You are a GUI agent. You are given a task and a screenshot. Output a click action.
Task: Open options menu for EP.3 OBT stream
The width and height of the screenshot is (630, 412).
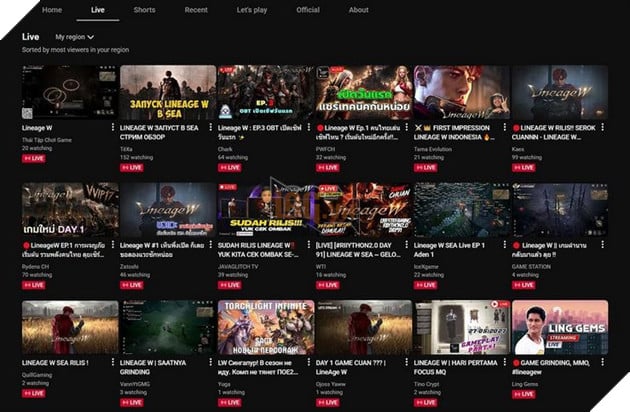(x=309, y=127)
